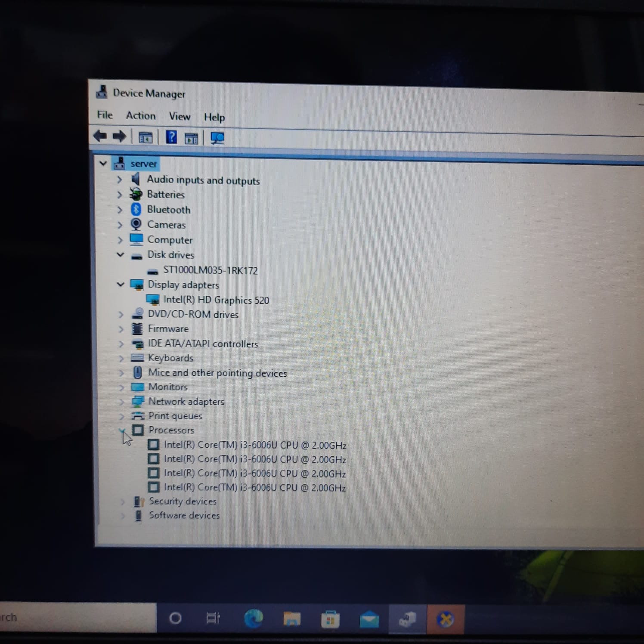644x644 pixels.
Task: Select the first i3-6006U processor entry
Action: point(255,445)
